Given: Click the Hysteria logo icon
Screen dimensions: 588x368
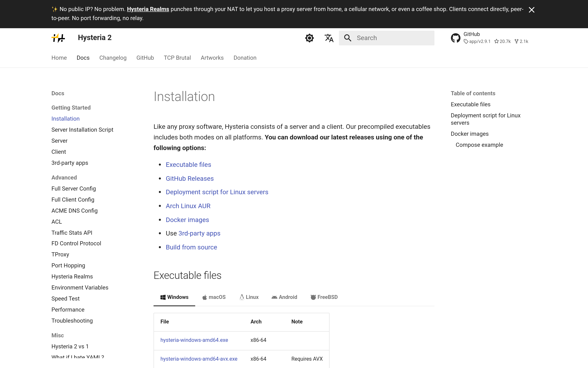Looking at the screenshot, I should (58, 38).
